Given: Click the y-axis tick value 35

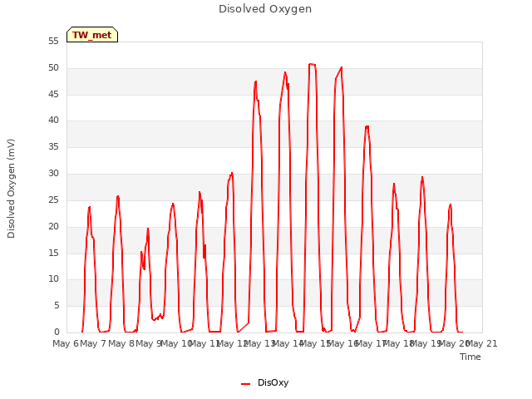Looking at the screenshot, I should pyautogui.click(x=53, y=147).
